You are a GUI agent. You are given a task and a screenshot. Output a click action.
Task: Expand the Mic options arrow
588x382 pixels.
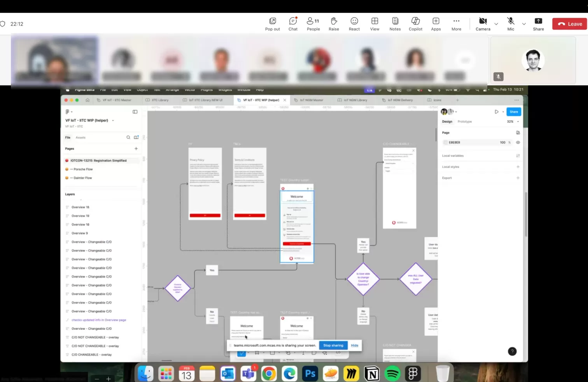tap(524, 24)
